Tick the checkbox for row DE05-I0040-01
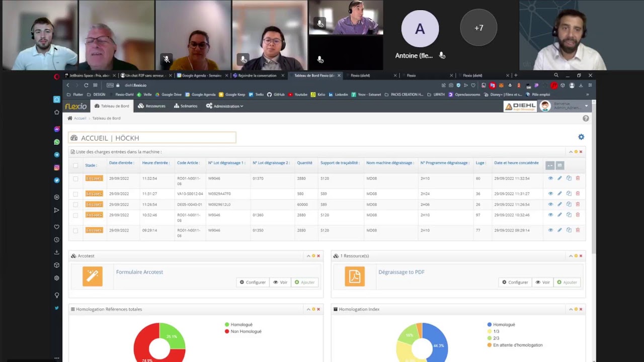The image size is (644, 362). click(x=75, y=205)
